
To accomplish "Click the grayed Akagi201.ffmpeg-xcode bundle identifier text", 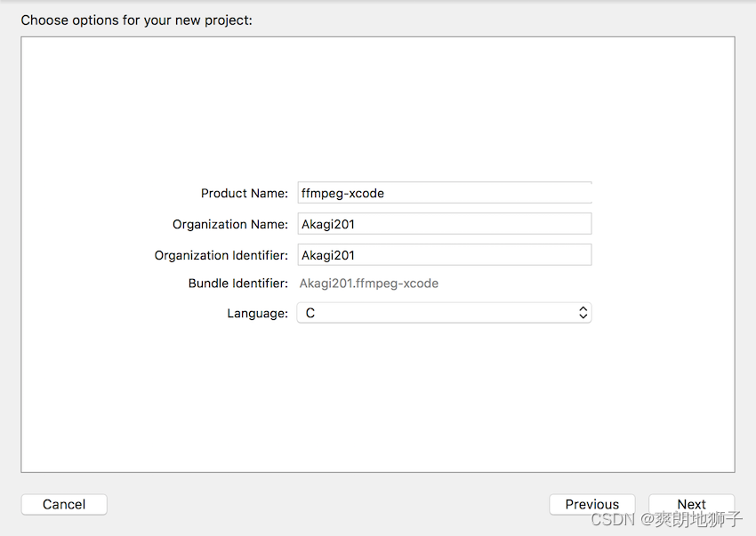I will point(369,284).
